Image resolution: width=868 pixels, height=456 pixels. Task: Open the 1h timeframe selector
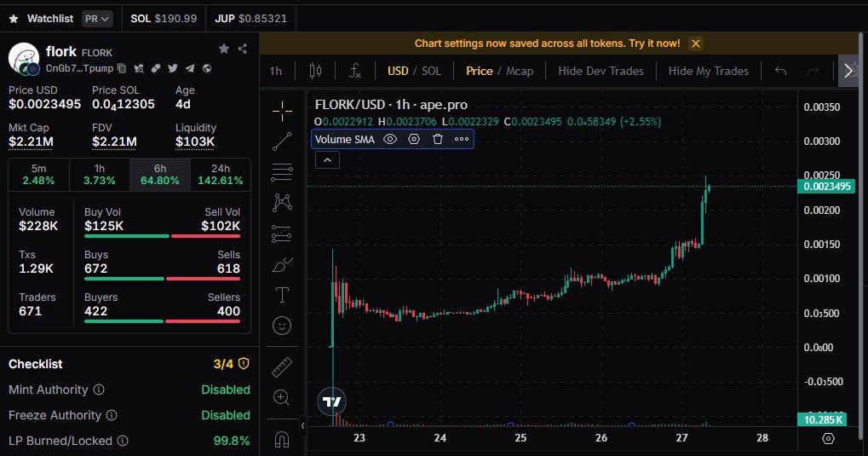point(276,71)
